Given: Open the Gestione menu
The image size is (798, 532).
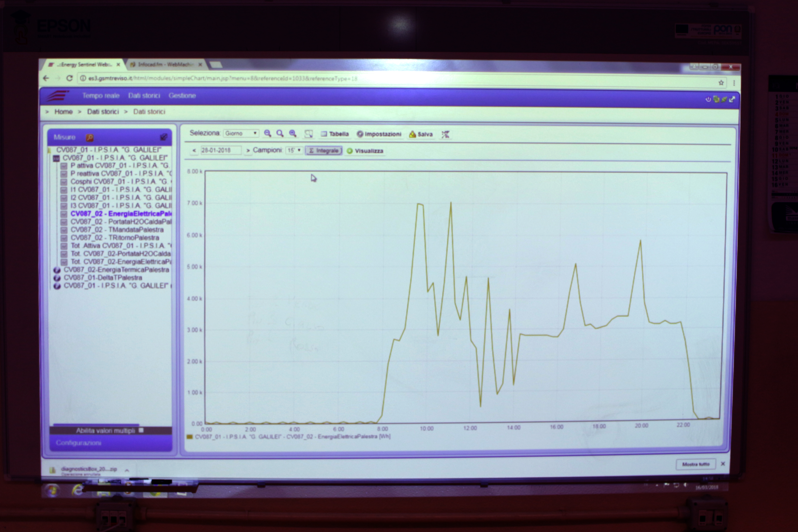Looking at the screenshot, I should pyautogui.click(x=182, y=96).
